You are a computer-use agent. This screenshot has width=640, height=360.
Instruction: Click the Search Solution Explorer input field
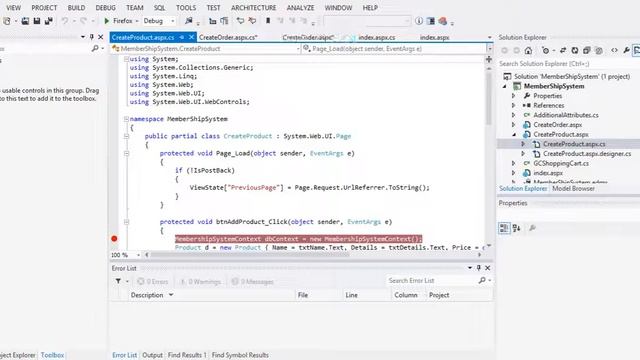click(x=569, y=64)
